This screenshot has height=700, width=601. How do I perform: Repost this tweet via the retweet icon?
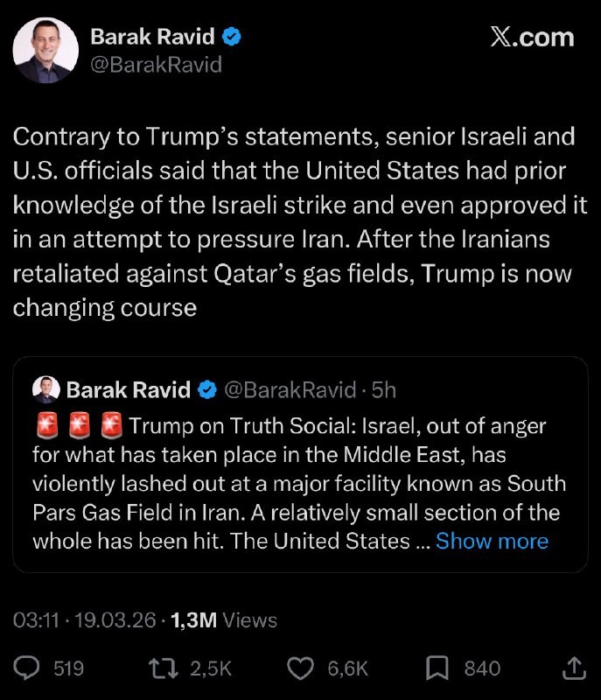pyautogui.click(x=164, y=669)
